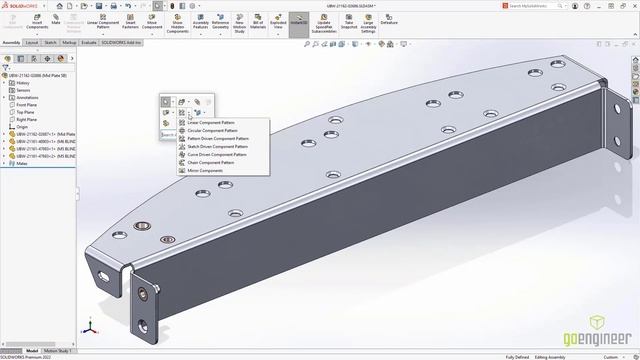Click the Defeature tool

[x=389, y=20]
